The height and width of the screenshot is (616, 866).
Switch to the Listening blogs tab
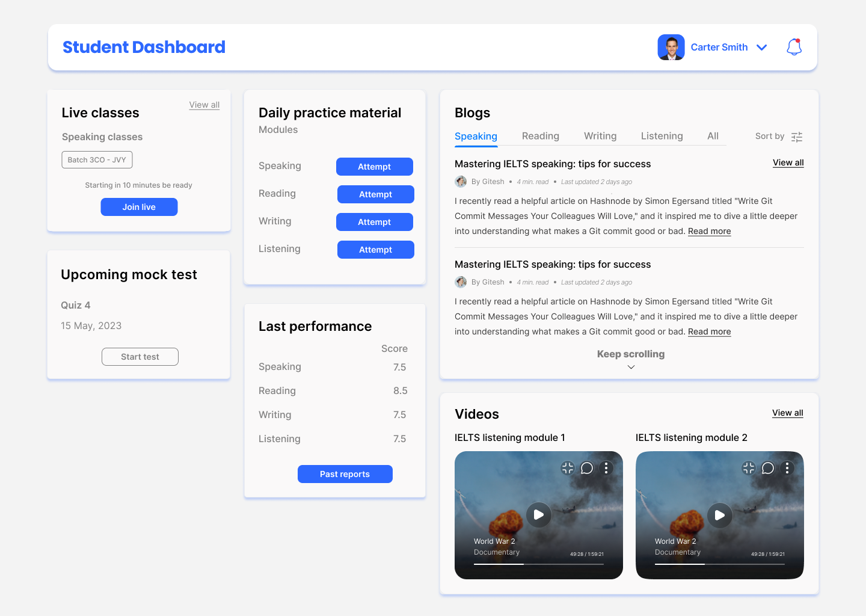point(662,136)
